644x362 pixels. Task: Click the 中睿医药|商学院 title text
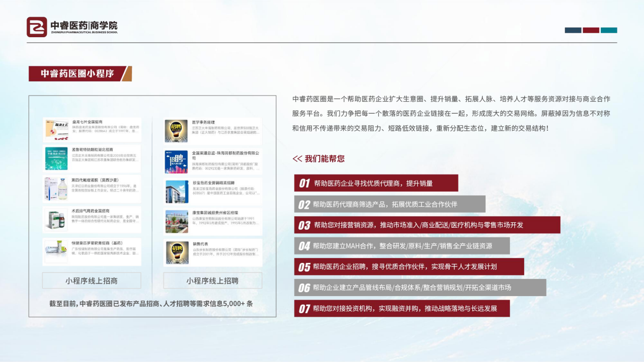(84, 26)
